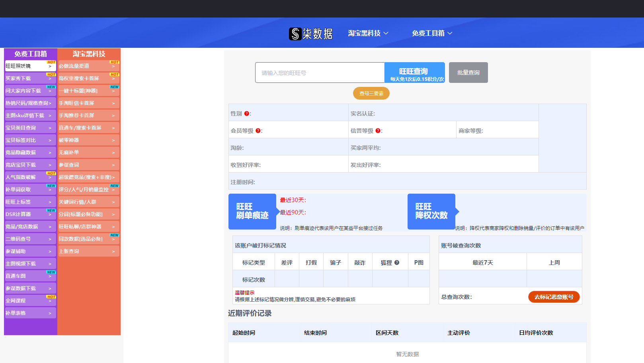Open 同款数据[选品必备] tool
Screen dimensions: 644x363
(x=89, y=239)
